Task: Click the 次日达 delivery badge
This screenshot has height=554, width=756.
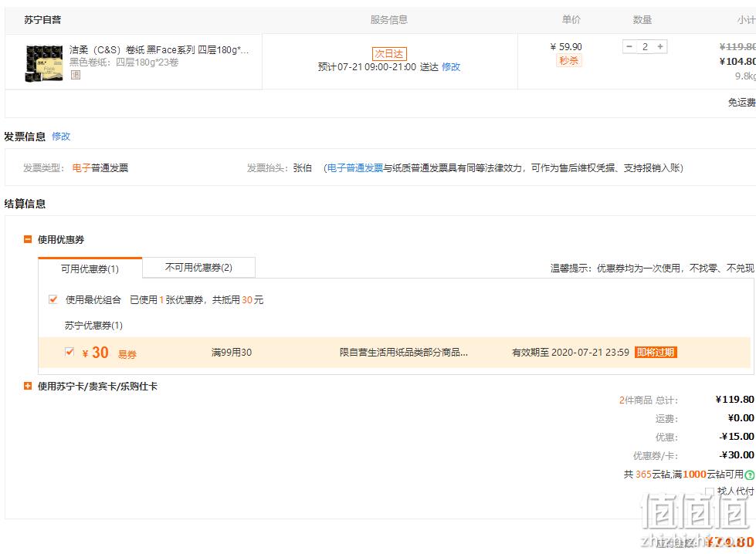Action: 389,53
